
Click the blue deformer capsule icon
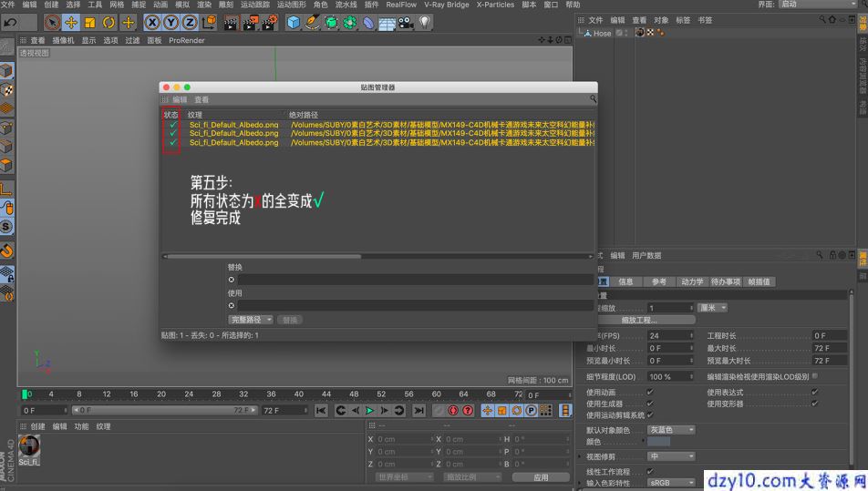coord(368,23)
